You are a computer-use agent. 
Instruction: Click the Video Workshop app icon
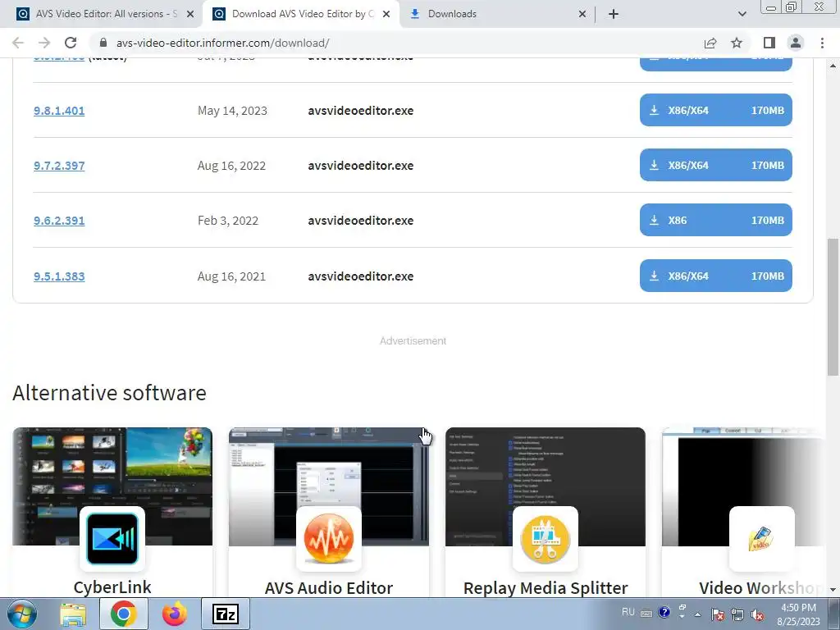[x=762, y=539]
